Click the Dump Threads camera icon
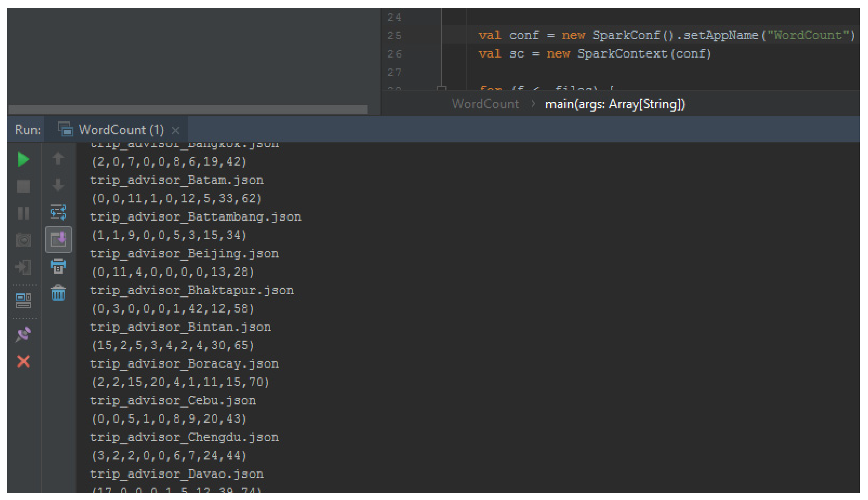 [x=23, y=240]
